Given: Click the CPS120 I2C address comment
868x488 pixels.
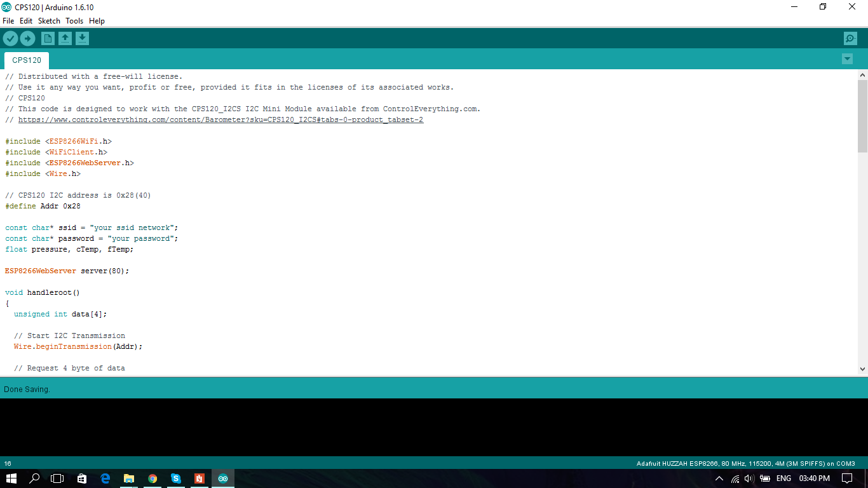Looking at the screenshot, I should coord(78,195).
